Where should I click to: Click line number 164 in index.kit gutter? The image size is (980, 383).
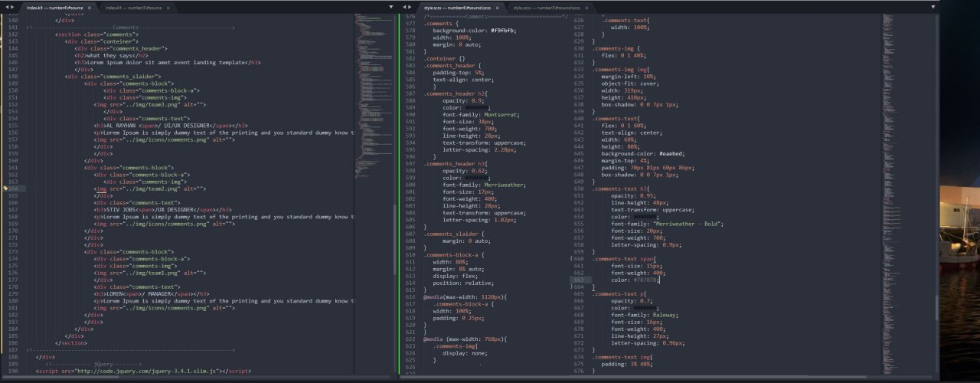(12, 188)
